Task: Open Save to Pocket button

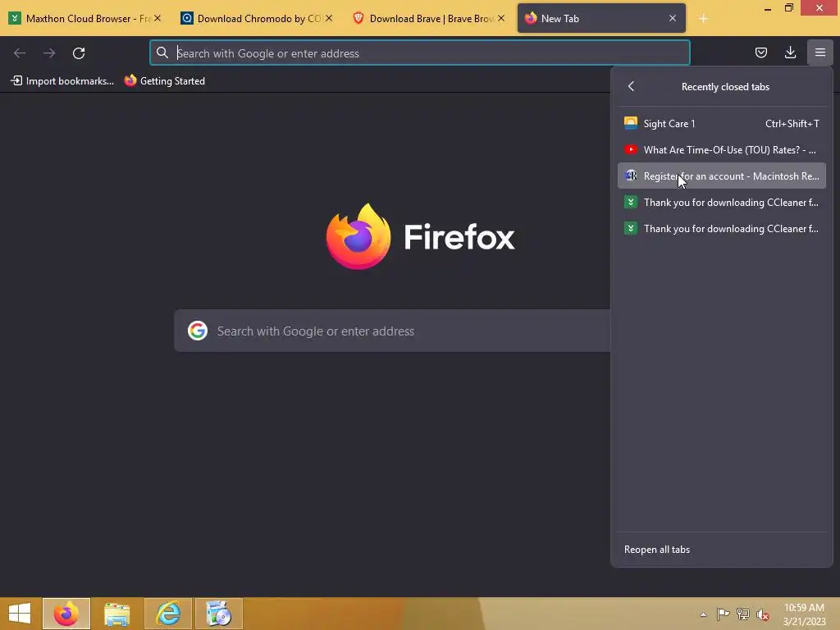Action: click(x=760, y=52)
